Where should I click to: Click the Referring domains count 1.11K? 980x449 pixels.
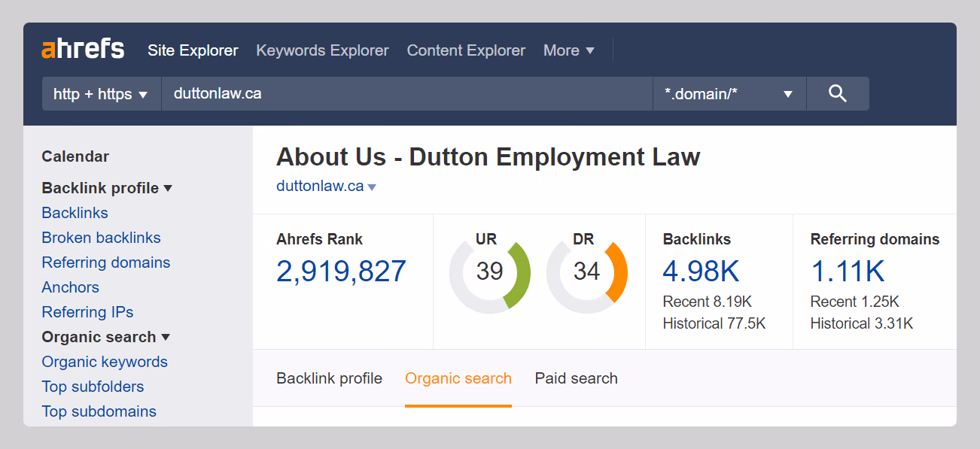point(848,272)
